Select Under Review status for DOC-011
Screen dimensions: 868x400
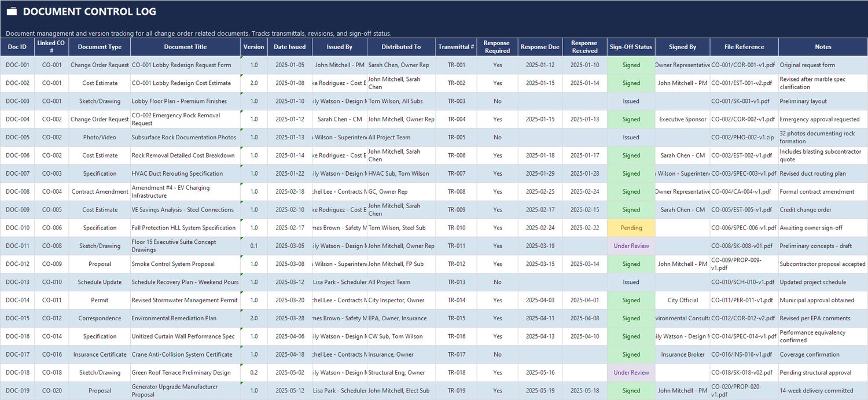pos(631,246)
